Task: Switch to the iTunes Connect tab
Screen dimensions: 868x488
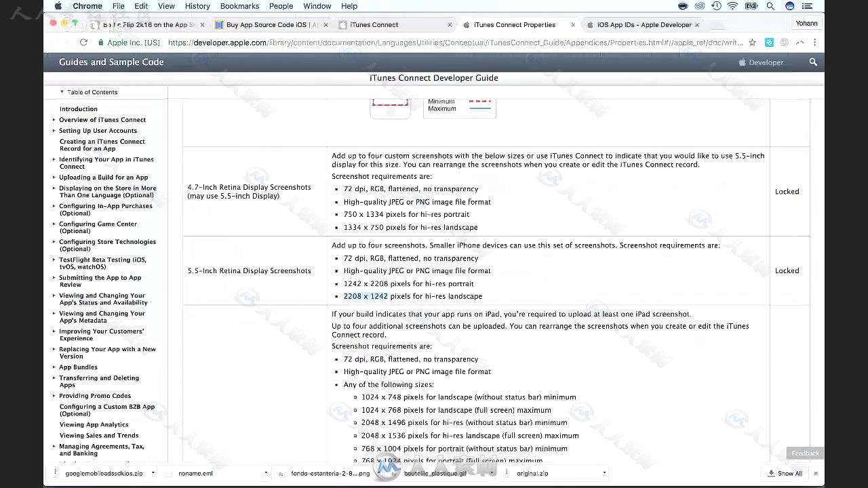Action: coord(395,24)
